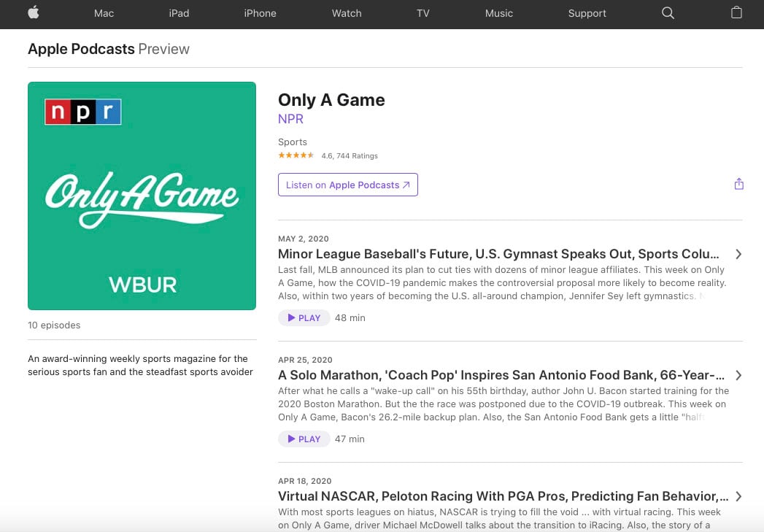
Task: Open the NPR publisher link
Action: pyautogui.click(x=291, y=119)
